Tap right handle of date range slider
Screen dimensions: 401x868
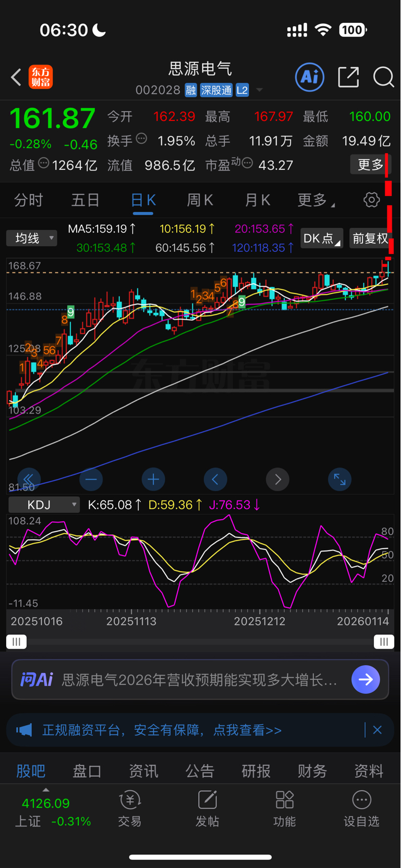pyautogui.click(x=384, y=642)
